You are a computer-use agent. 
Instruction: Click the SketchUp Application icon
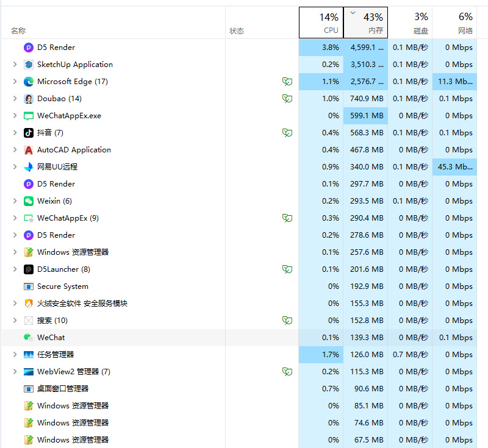28,65
